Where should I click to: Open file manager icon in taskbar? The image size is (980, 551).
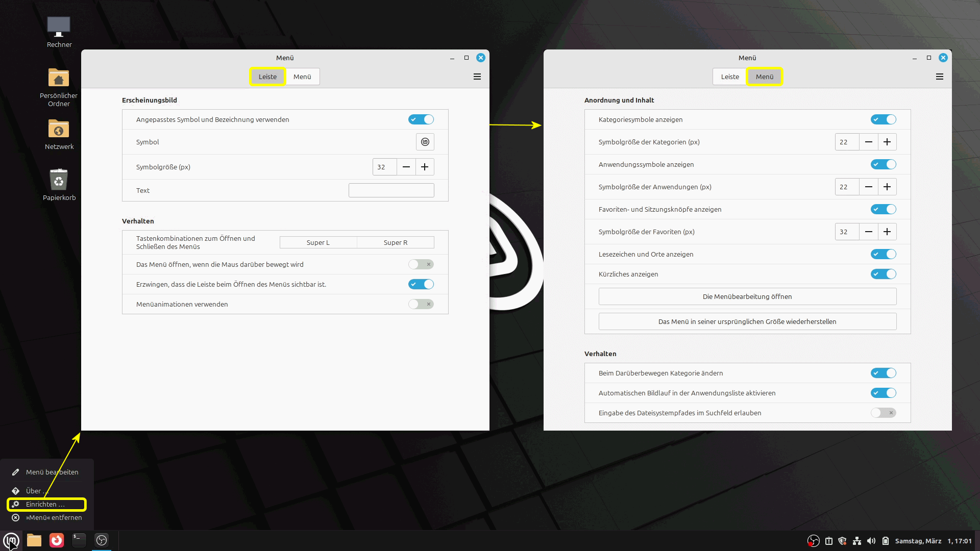34,540
